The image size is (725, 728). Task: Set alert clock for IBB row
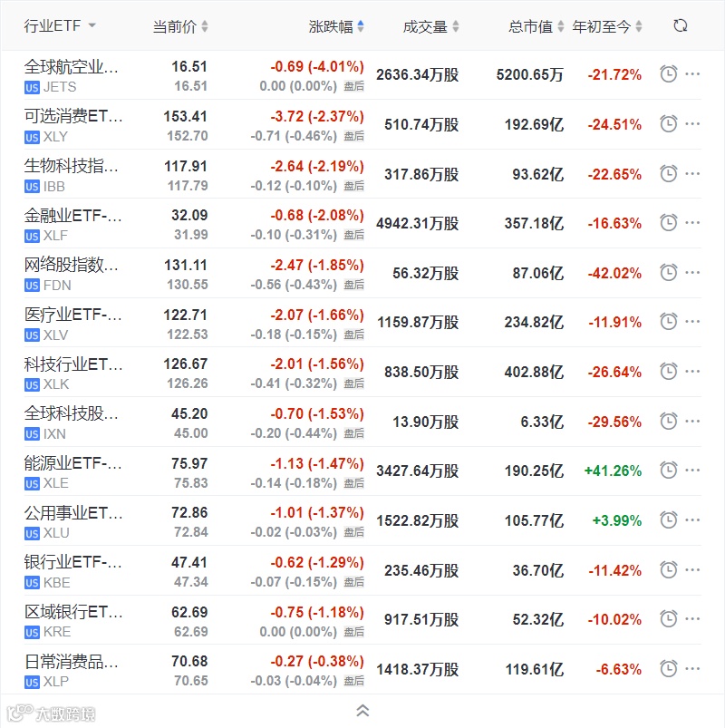pyautogui.click(x=669, y=174)
